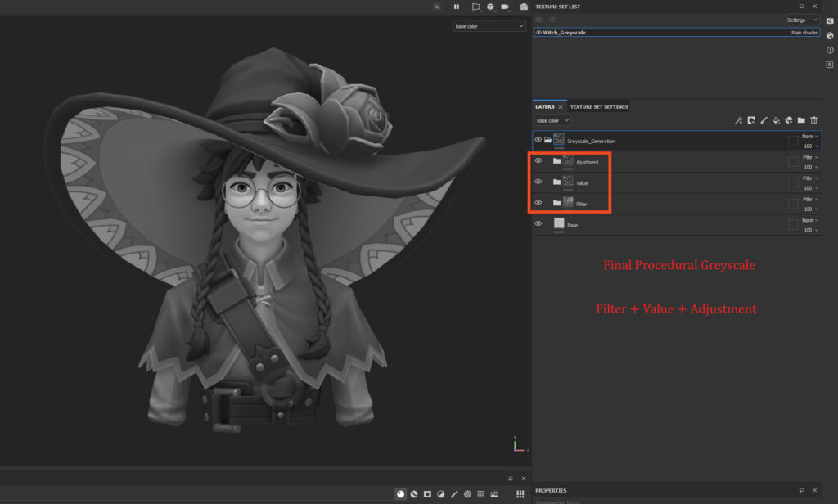The height and width of the screenshot is (504, 838).
Task: Click the paint brush icon in Layers toolbar
Action: coord(763,120)
